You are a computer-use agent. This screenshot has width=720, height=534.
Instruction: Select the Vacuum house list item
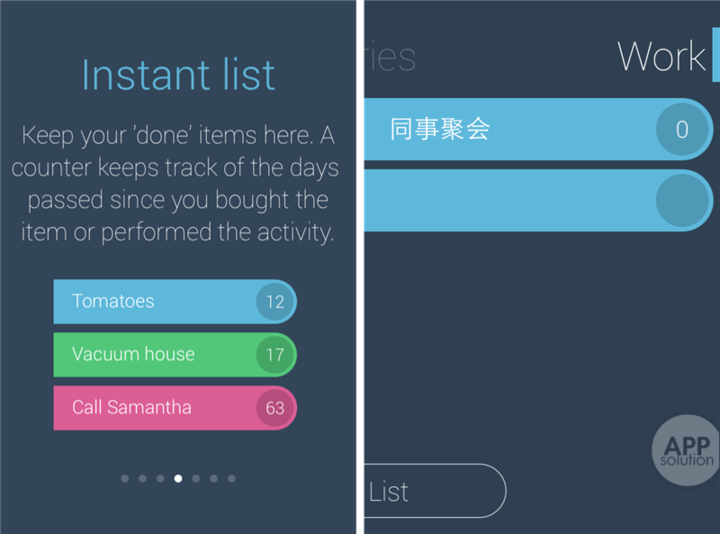click(150, 354)
